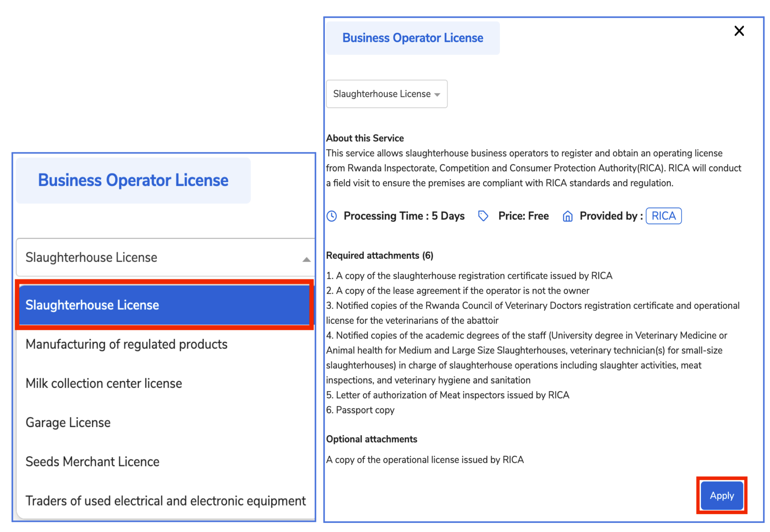Pick the Garage License option
Image resolution: width=770 pixels, height=532 pixels.
point(68,422)
